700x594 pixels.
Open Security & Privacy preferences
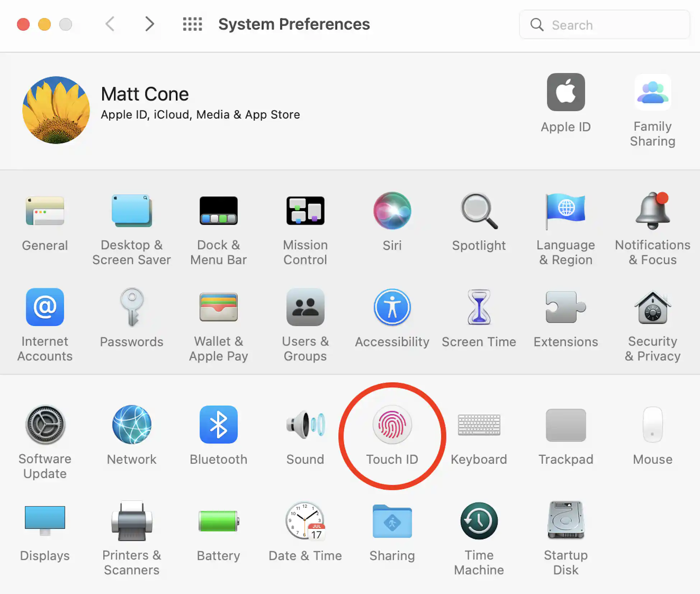tap(652, 307)
